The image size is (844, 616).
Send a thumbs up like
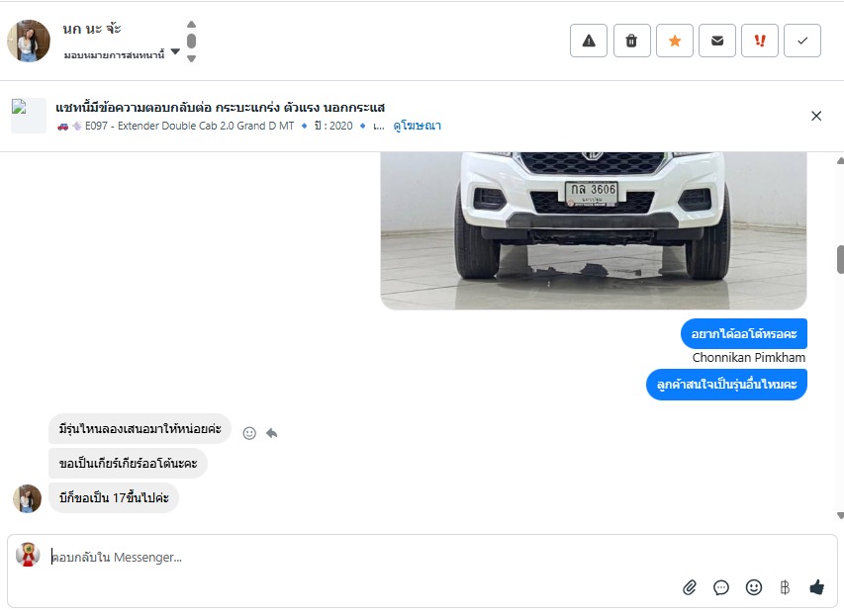pyautogui.click(x=816, y=587)
